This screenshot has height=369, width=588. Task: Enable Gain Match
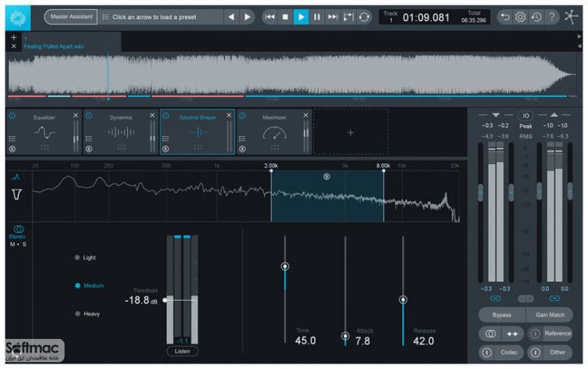click(550, 315)
